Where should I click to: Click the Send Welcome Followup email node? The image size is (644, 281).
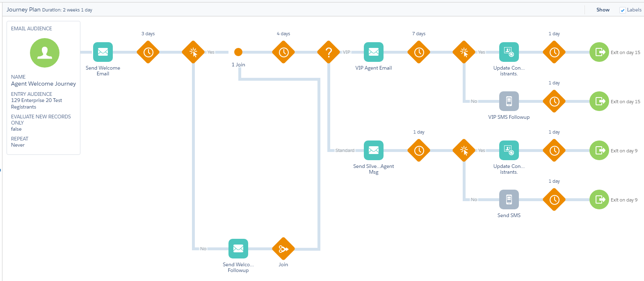click(x=238, y=249)
